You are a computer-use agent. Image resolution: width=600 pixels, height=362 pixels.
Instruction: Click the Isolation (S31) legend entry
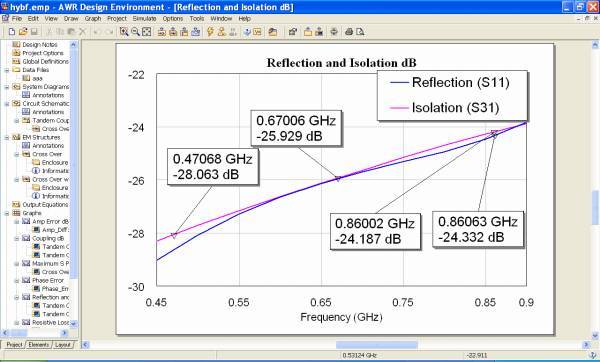point(444,108)
